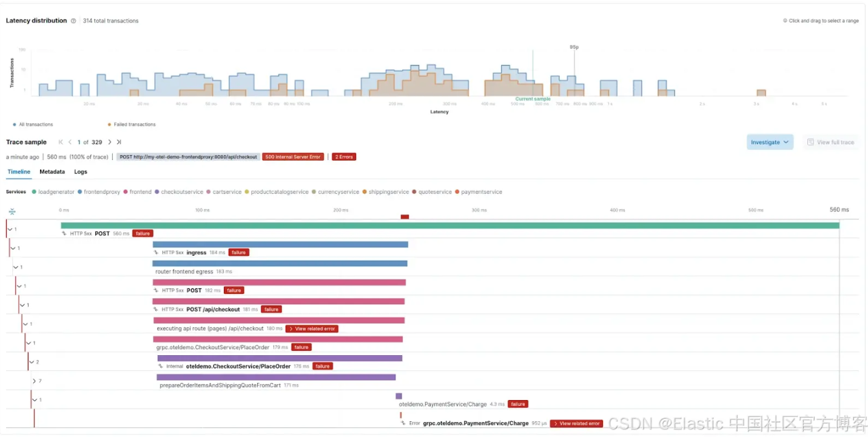This screenshot has width=868, height=437.
Task: Collapse the HTTP 5xx POST root span
Action: 10,229
